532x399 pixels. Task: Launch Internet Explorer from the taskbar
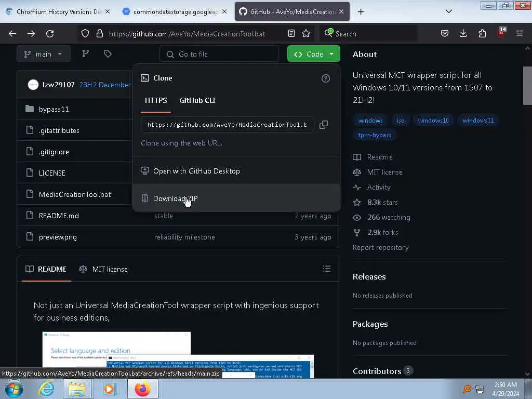[46, 389]
